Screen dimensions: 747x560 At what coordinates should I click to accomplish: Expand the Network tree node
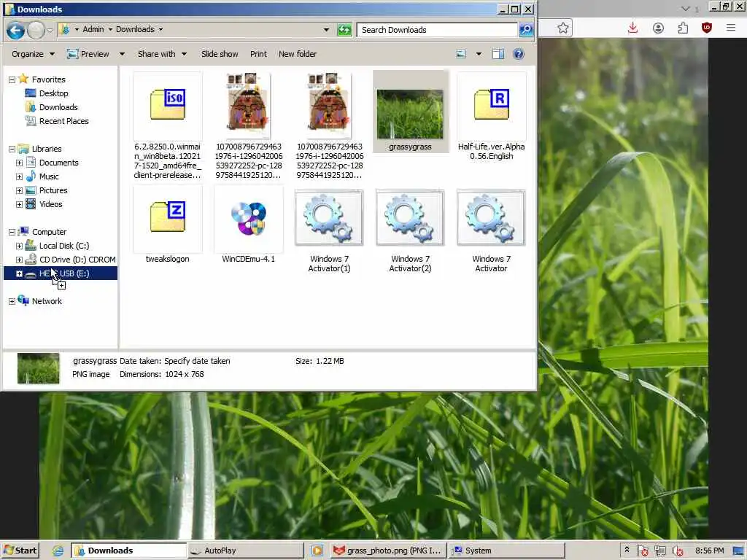pos(12,301)
